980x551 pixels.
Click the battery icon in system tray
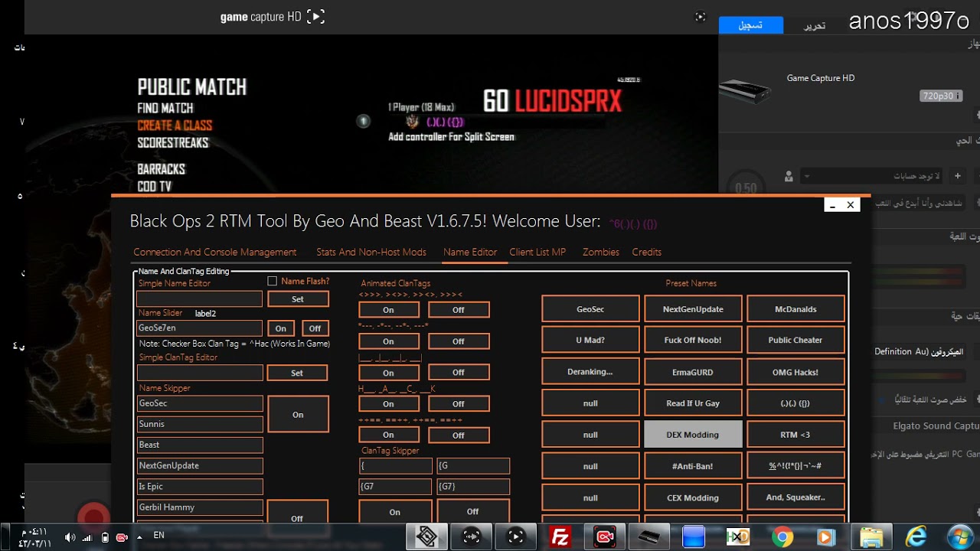105,537
